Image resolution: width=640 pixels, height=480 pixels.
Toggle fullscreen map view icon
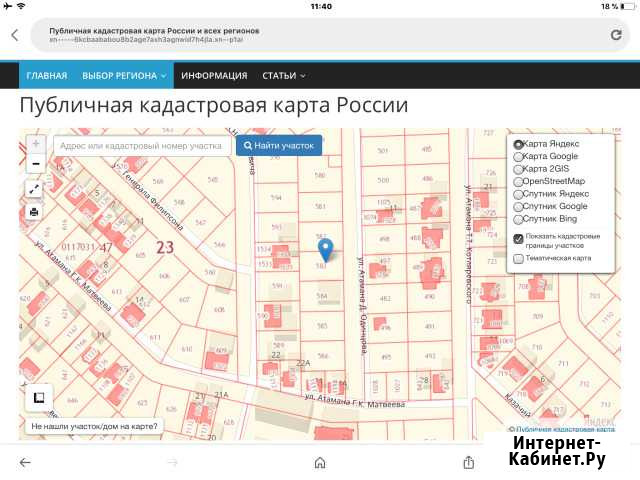tap(34, 189)
